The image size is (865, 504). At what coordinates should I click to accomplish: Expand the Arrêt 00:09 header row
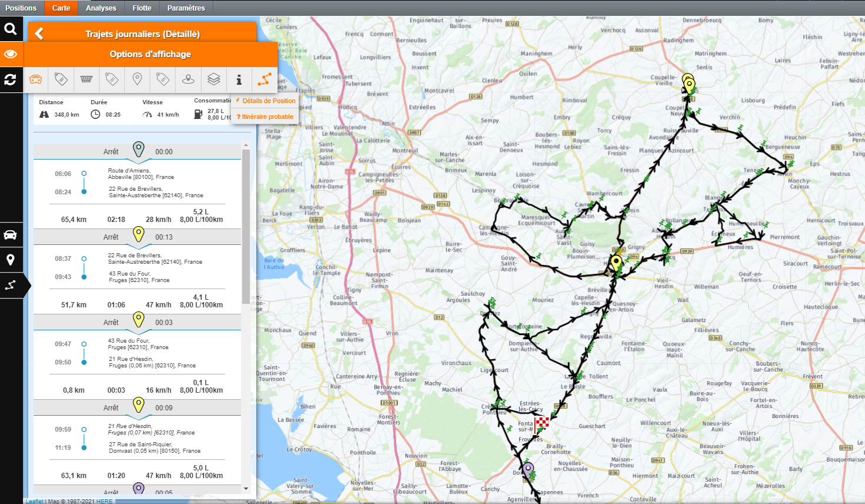pos(137,408)
